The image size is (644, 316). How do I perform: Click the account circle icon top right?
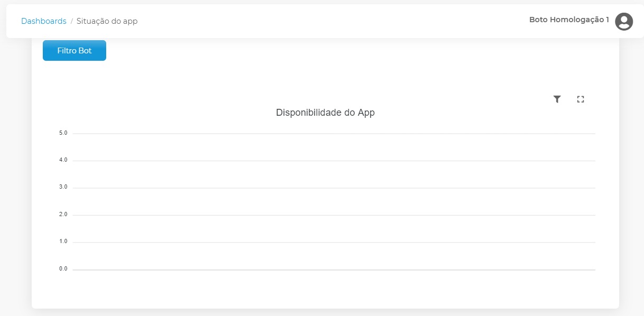click(623, 22)
